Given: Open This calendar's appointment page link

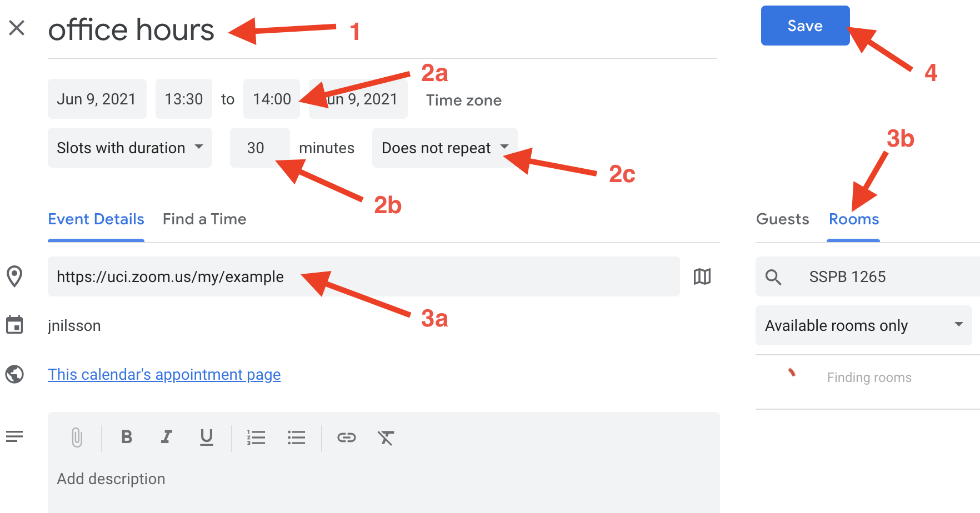Looking at the screenshot, I should tap(164, 375).
